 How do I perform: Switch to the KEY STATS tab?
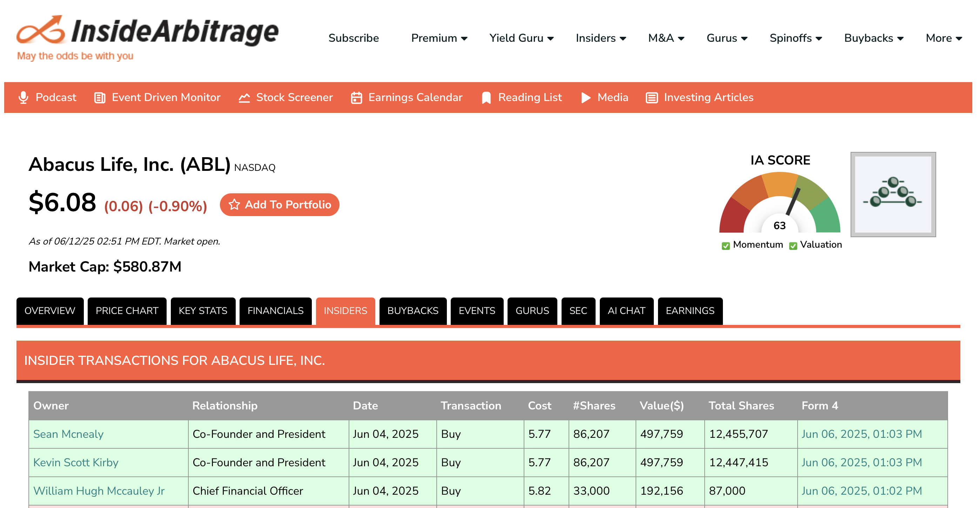203,310
